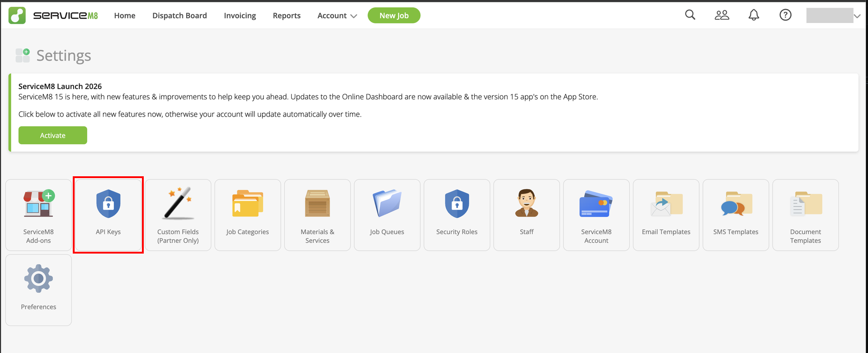This screenshot has width=868, height=353.
Task: Open the Dispatch Board menu
Action: [179, 15]
